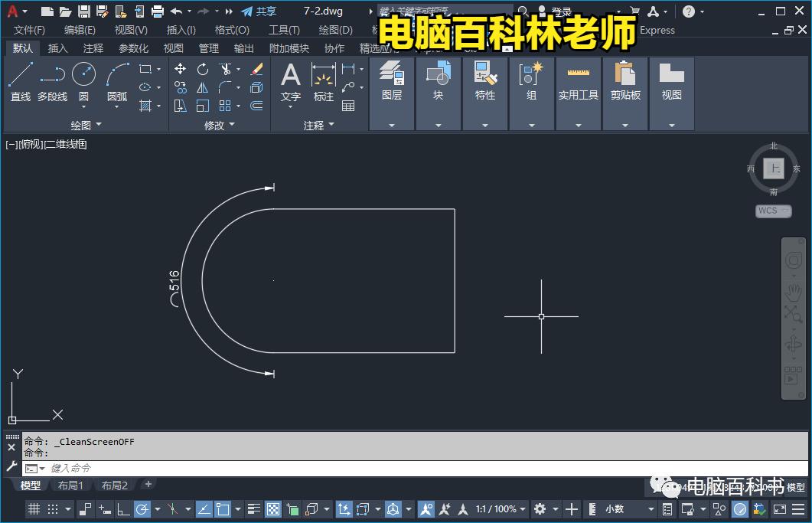812x523 pixels.
Task: Switch to the 插入 ribbon tab
Action: pos(57,47)
